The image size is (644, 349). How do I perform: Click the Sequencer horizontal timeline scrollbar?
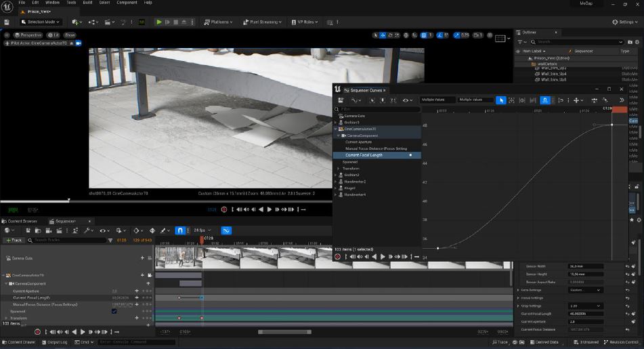[284, 332]
